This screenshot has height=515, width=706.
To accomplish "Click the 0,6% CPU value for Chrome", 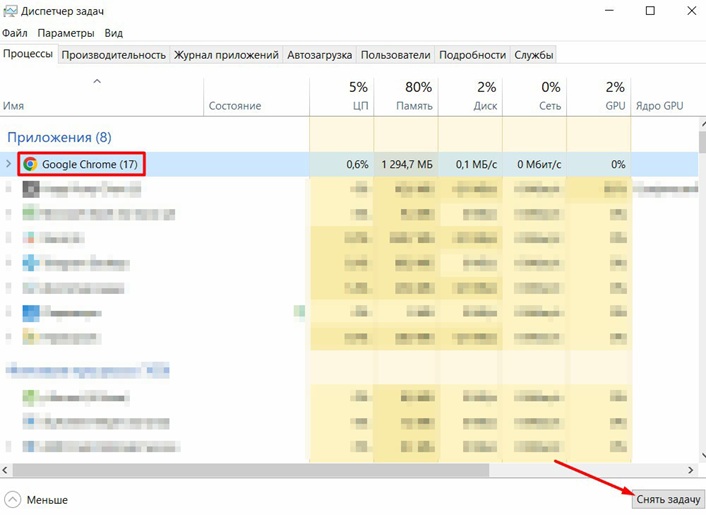I will (357, 164).
